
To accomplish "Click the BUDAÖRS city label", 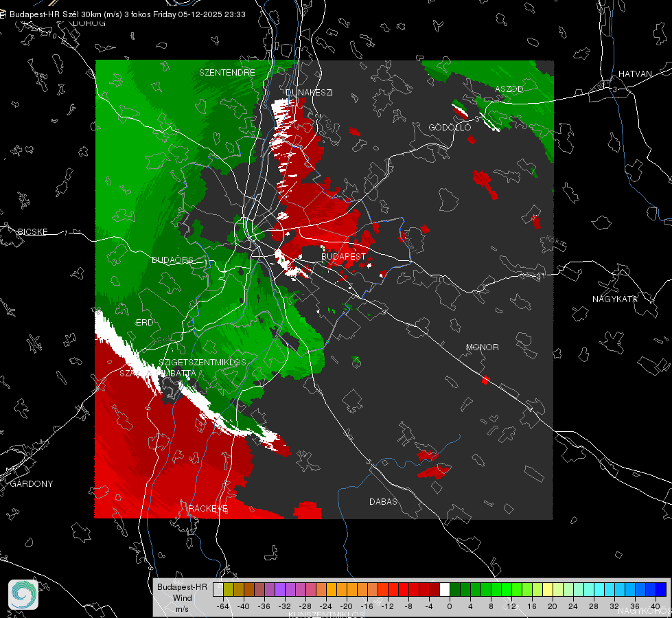I will click(173, 260).
